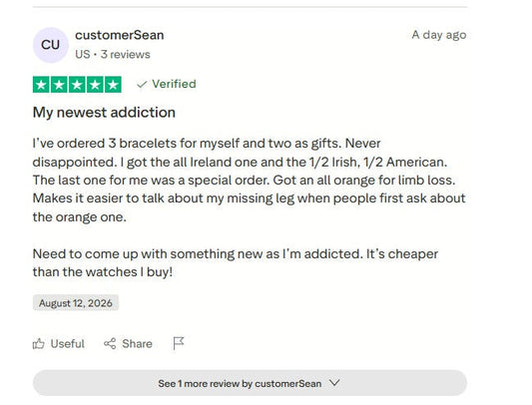Click the review paragraph about orange bracelet
Screen dimensions: 532x405
pyautogui.click(x=250, y=181)
